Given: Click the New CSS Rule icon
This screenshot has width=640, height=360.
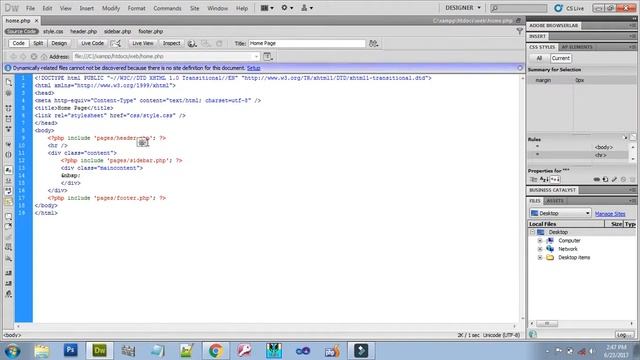Looking at the screenshot, I should [605, 179].
